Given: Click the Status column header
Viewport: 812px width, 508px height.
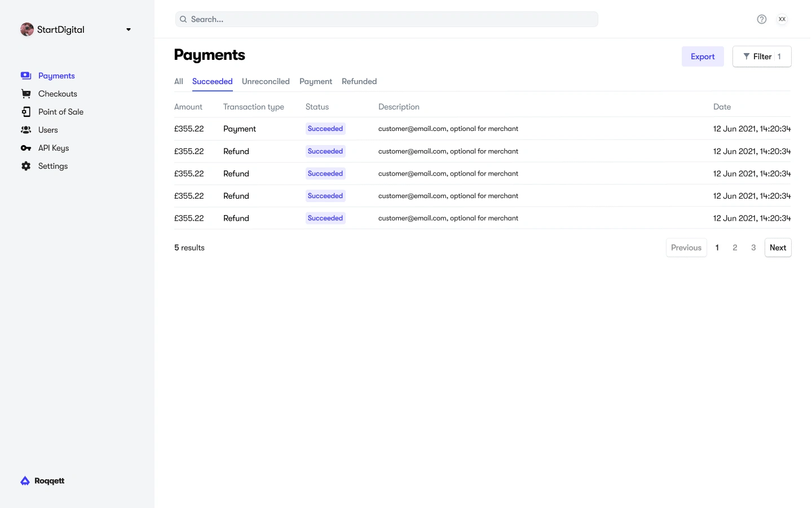Looking at the screenshot, I should [317, 107].
